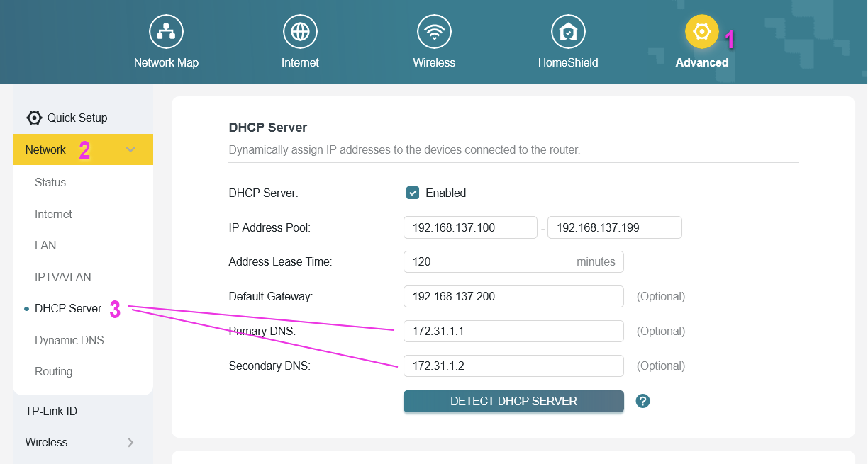
Task: Click the Internet globe icon
Action: point(300,32)
